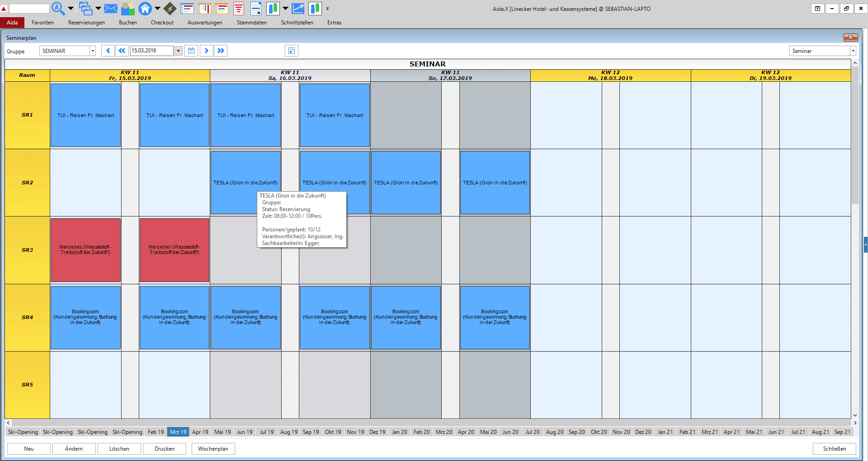Select the Sep 21 month tab
The image size is (868, 461).
click(843, 432)
